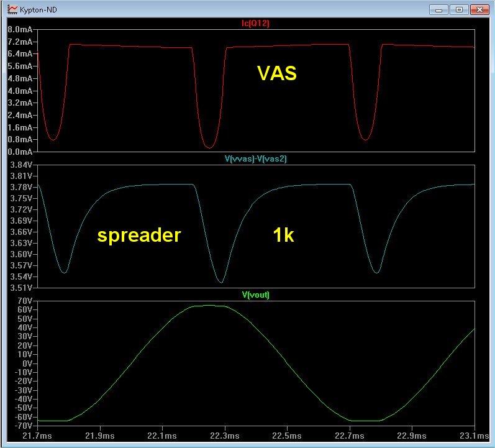The image size is (495, 448).
Task: Click the 22.7ms time axis label
Action: point(350,436)
